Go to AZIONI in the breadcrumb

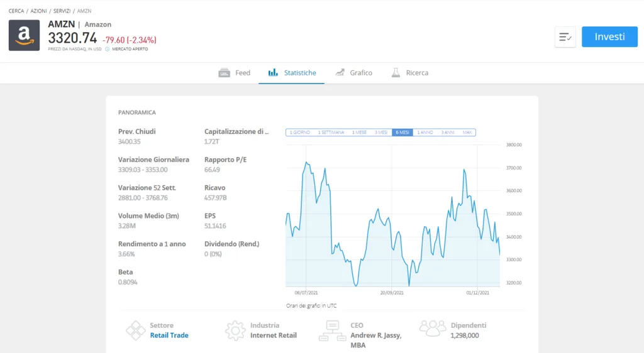(38, 11)
